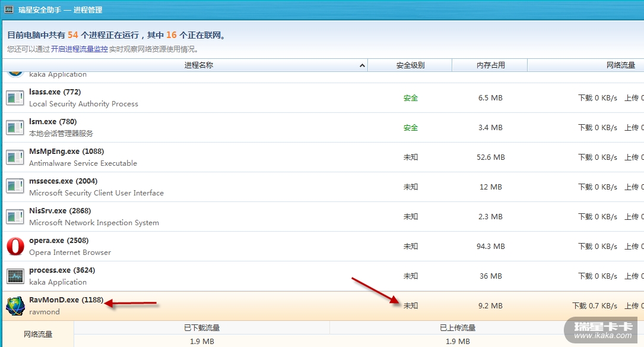Click the Opera browser icon
644x347 pixels.
pyautogui.click(x=15, y=246)
